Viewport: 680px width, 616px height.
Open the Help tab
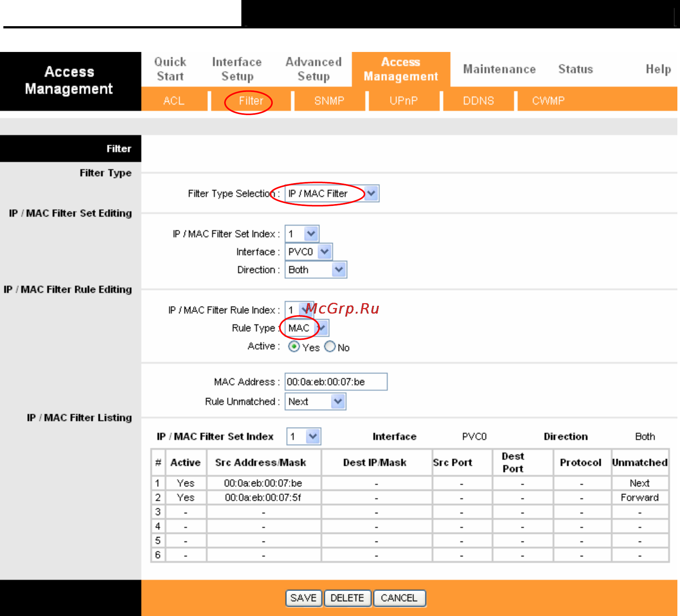point(658,69)
